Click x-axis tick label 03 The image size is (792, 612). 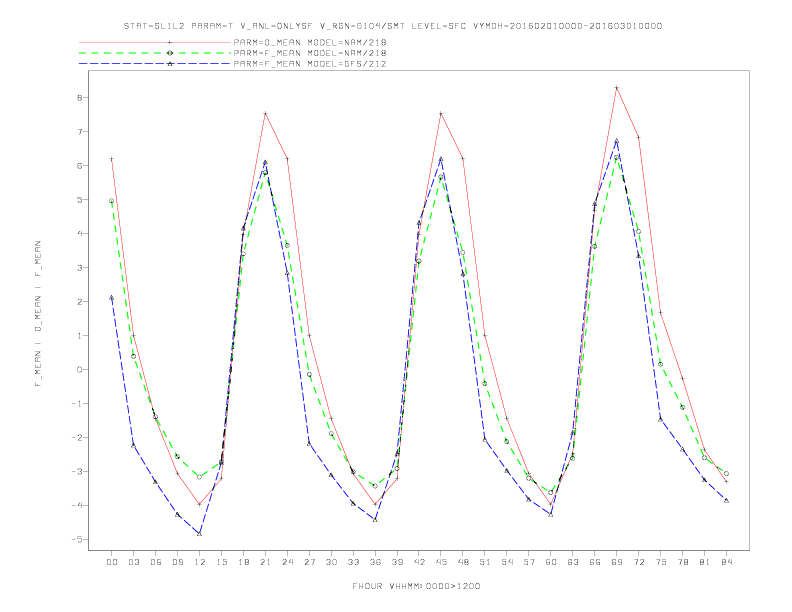133,562
